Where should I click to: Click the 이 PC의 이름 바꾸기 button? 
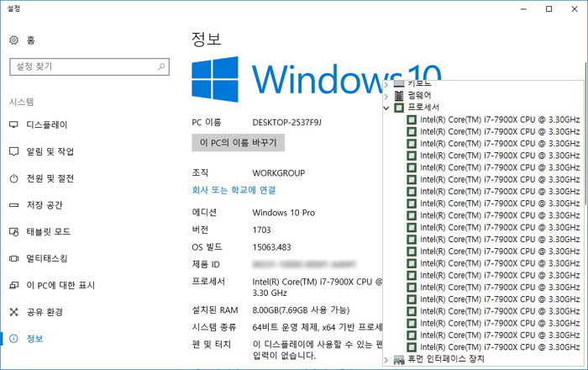[x=238, y=143]
